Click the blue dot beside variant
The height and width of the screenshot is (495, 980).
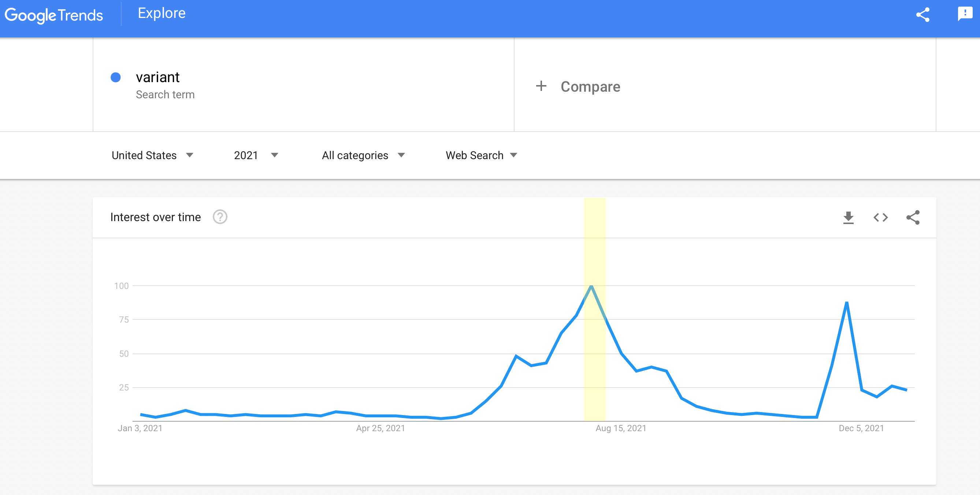click(116, 78)
